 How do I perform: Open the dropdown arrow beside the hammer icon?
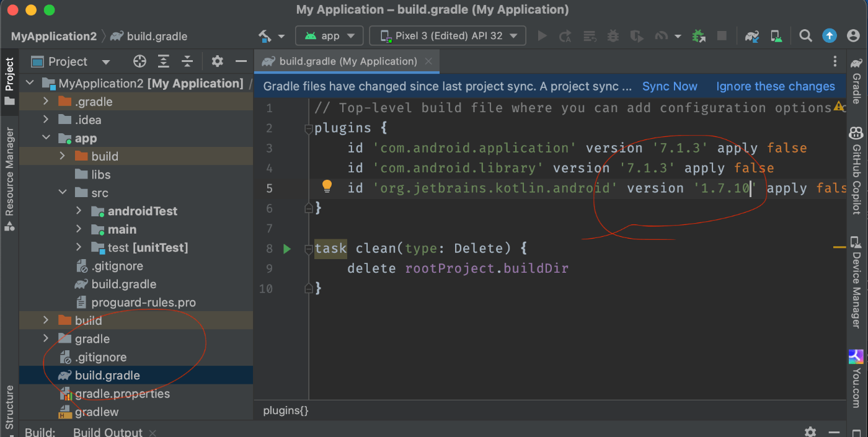(281, 37)
